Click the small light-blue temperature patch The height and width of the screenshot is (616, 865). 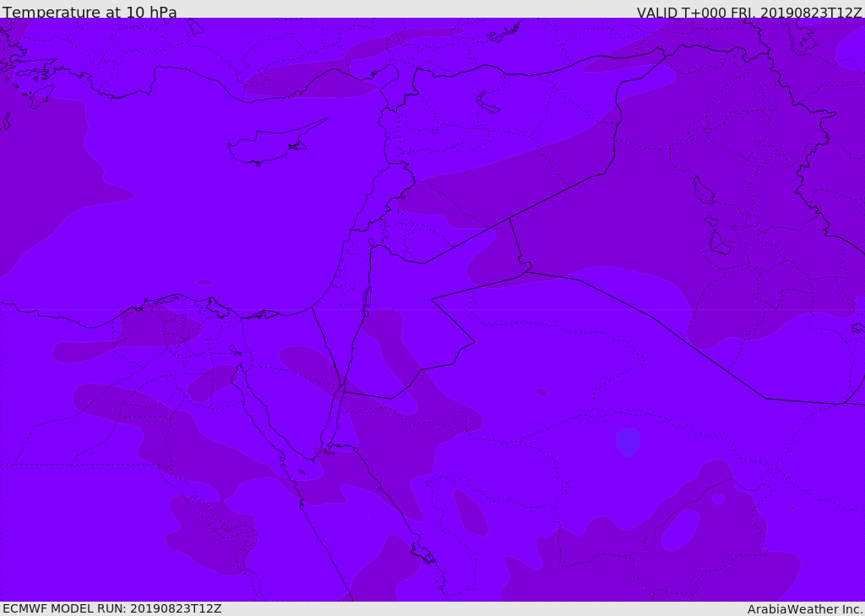628,442
